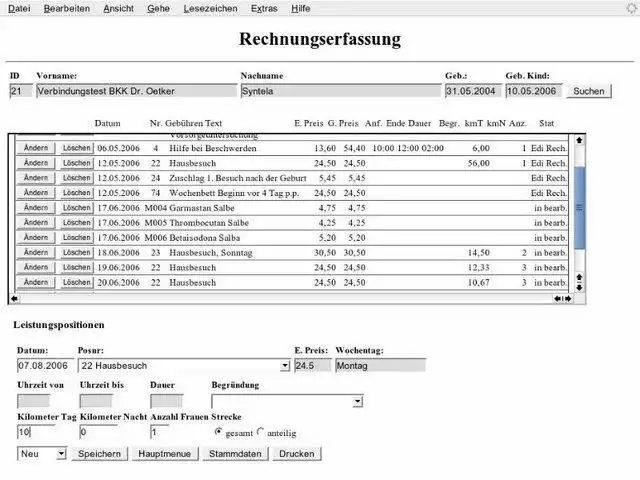Click Ändern for Zuschlag 1. Besuch row
Viewport: 640px width, 480px height.
coord(36,178)
